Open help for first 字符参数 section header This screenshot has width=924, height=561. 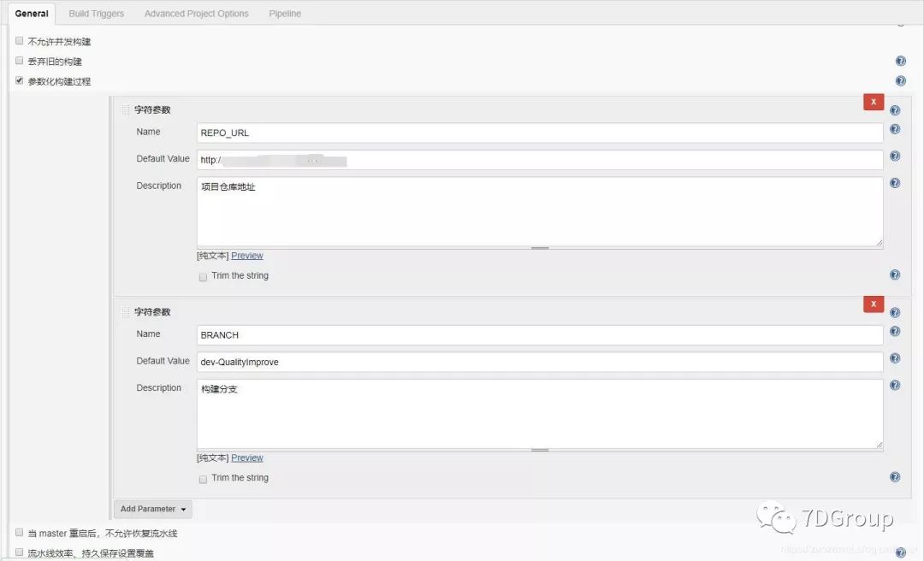tap(895, 110)
